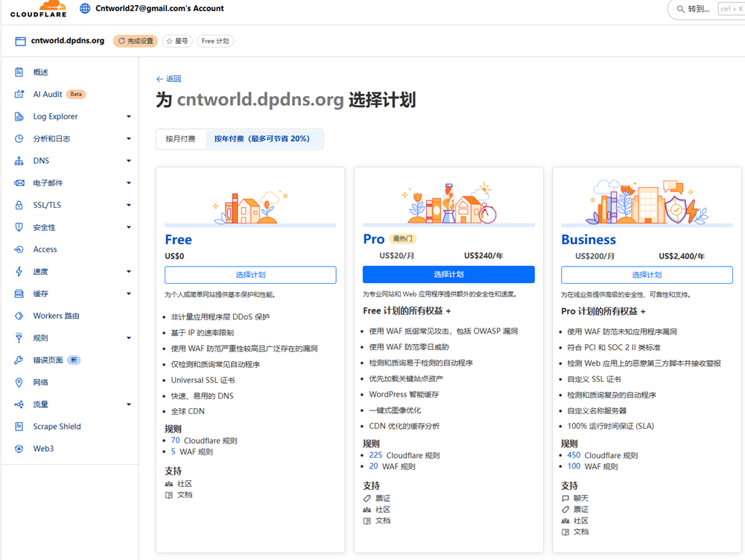Click the search magnifier icon

680,9
